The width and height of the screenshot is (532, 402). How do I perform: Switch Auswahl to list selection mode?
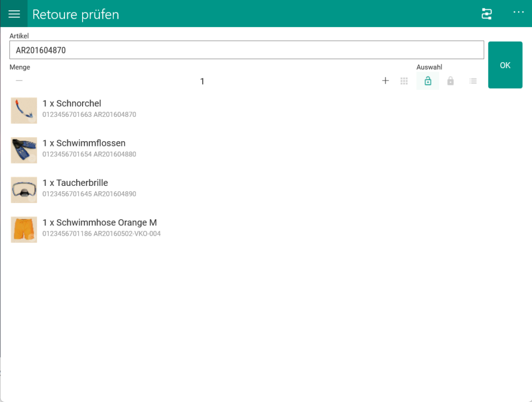pos(473,81)
